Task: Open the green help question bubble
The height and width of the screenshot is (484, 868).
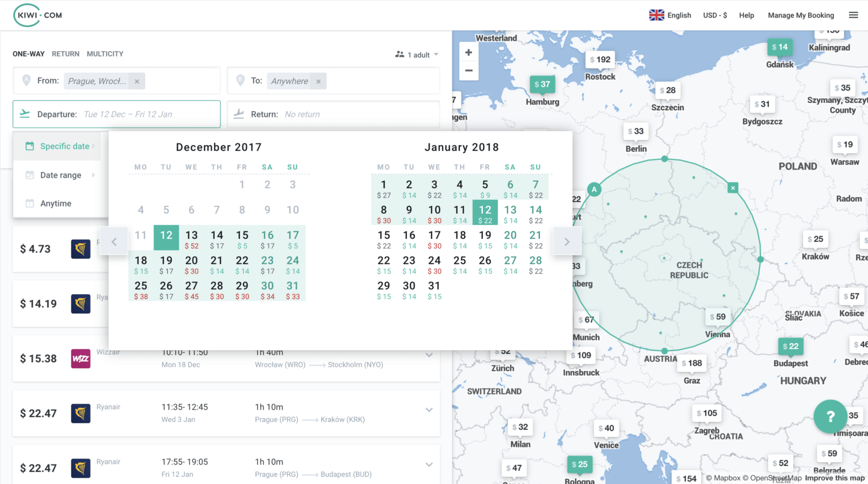Action: coord(830,416)
